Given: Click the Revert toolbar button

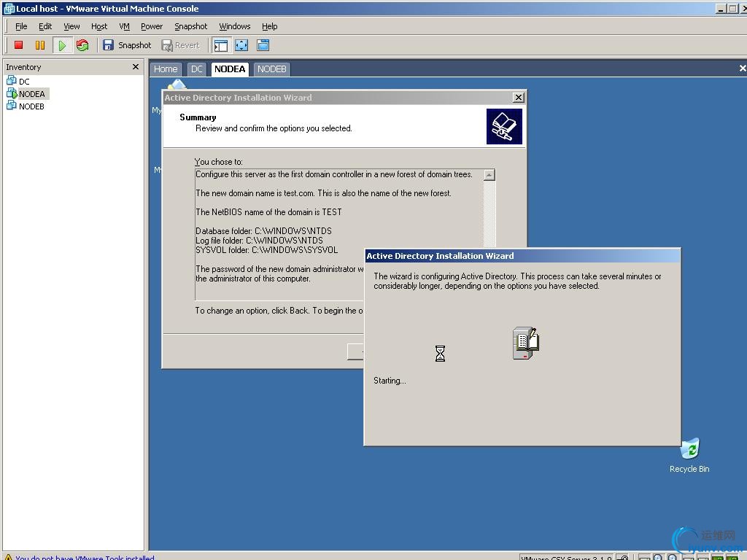Looking at the screenshot, I should tap(181, 45).
